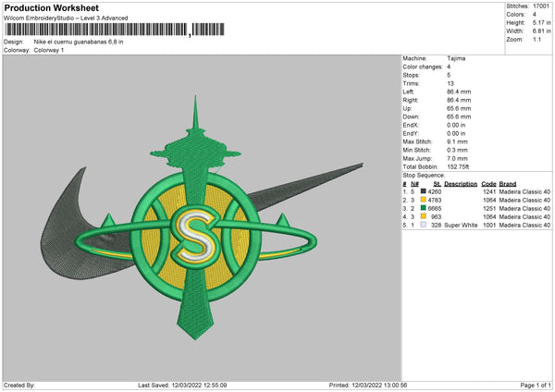The image size is (555, 392).
Task: Click the '65.6 mm' value in the Down row
Action: tap(459, 116)
